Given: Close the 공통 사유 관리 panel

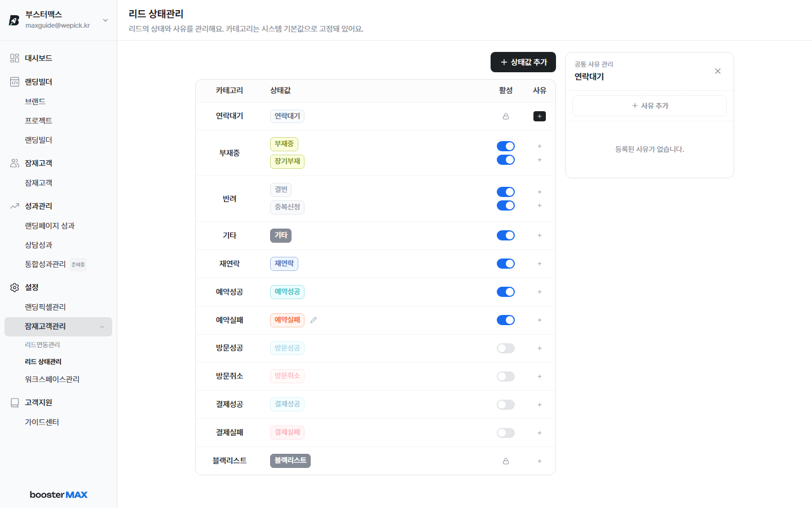Looking at the screenshot, I should [x=718, y=71].
